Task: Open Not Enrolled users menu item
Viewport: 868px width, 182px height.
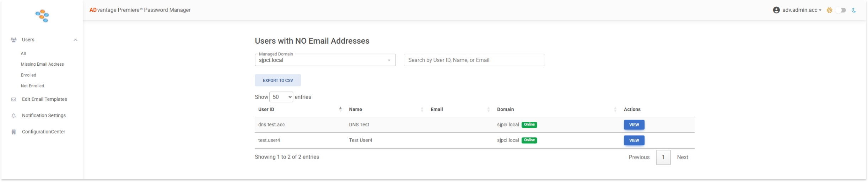Action: point(32,86)
